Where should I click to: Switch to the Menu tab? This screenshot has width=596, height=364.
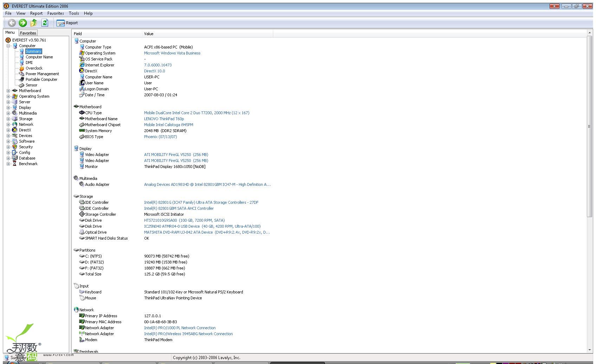click(10, 32)
